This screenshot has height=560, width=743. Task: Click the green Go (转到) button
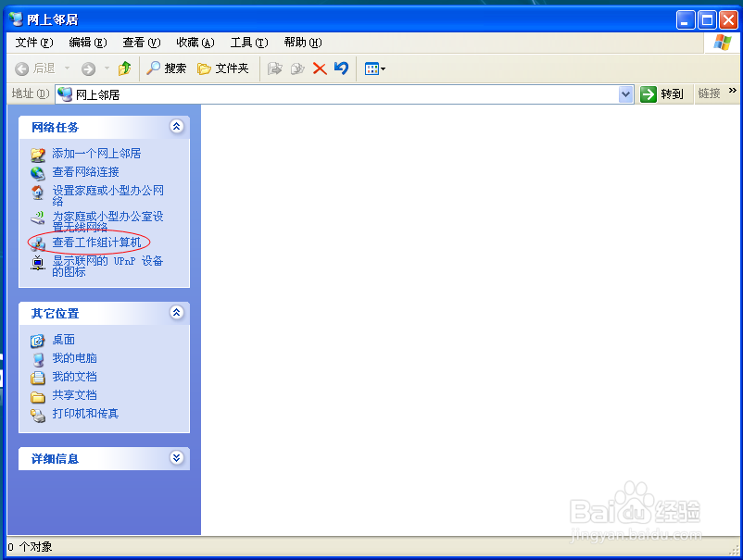click(662, 94)
